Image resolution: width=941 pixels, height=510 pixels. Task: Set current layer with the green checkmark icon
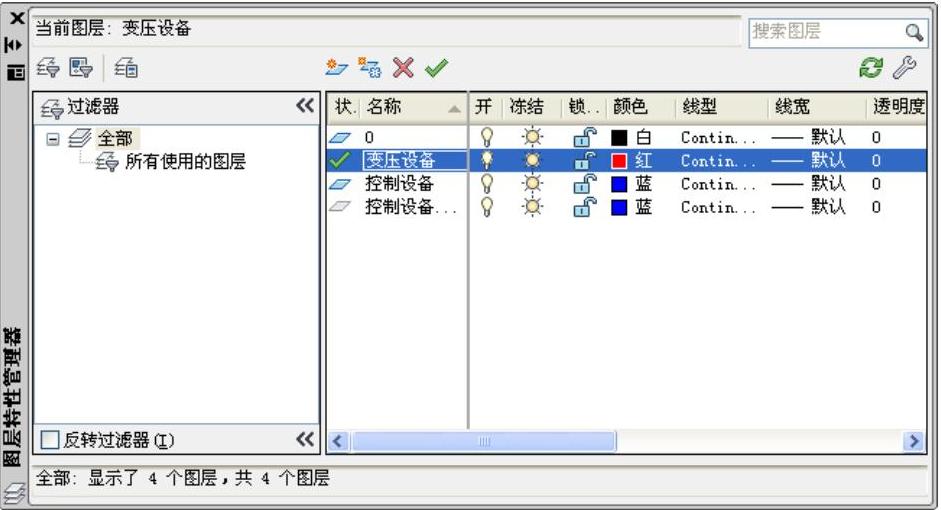[x=436, y=68]
